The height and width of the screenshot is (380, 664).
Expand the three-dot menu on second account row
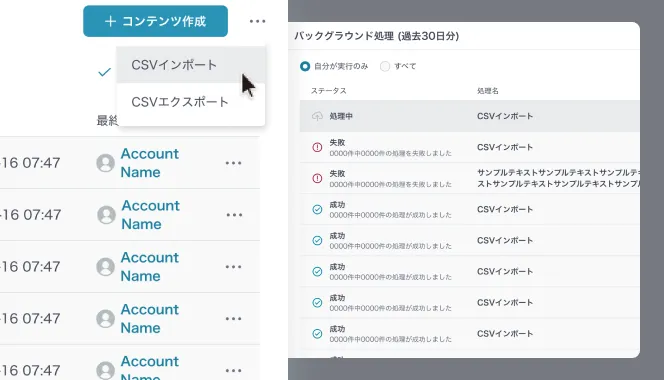(x=234, y=215)
